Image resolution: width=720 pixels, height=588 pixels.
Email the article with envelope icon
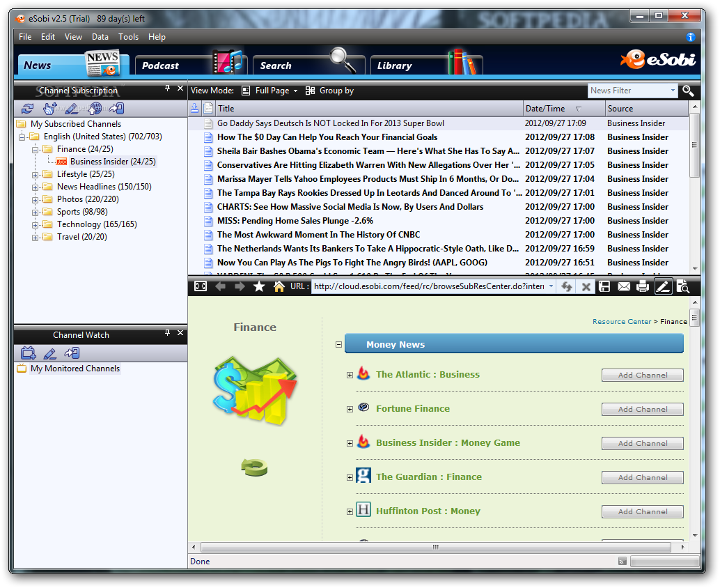coord(624,286)
